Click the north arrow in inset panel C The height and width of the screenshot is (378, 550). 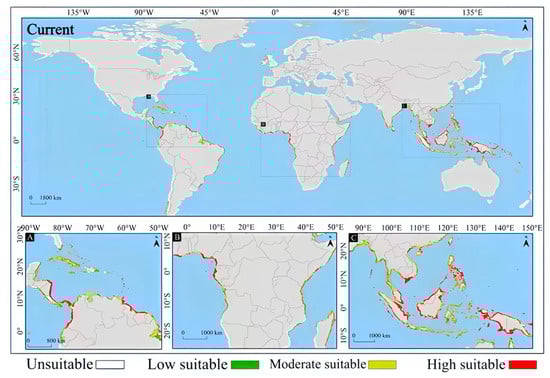pyautogui.click(x=526, y=241)
